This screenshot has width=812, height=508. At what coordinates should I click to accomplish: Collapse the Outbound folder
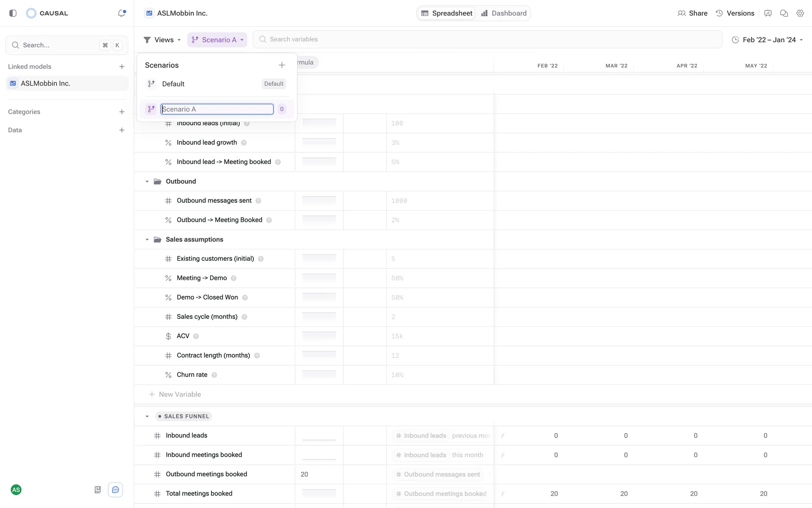(x=147, y=182)
